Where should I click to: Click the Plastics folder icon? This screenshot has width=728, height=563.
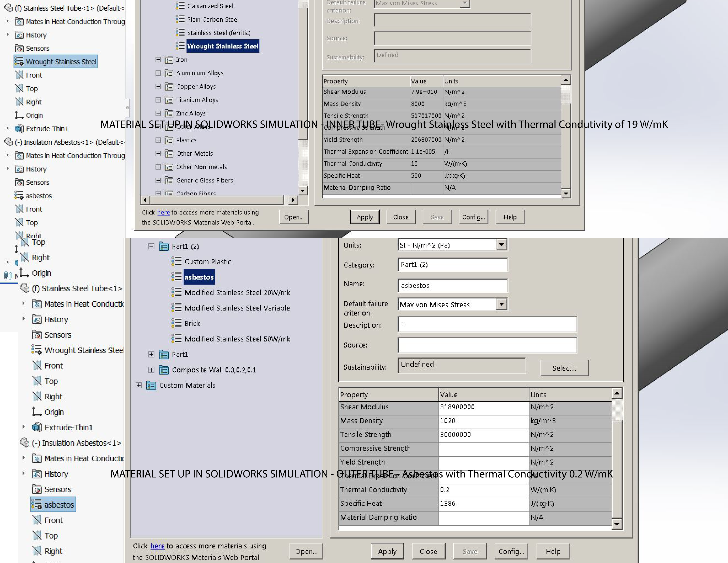[x=169, y=140]
